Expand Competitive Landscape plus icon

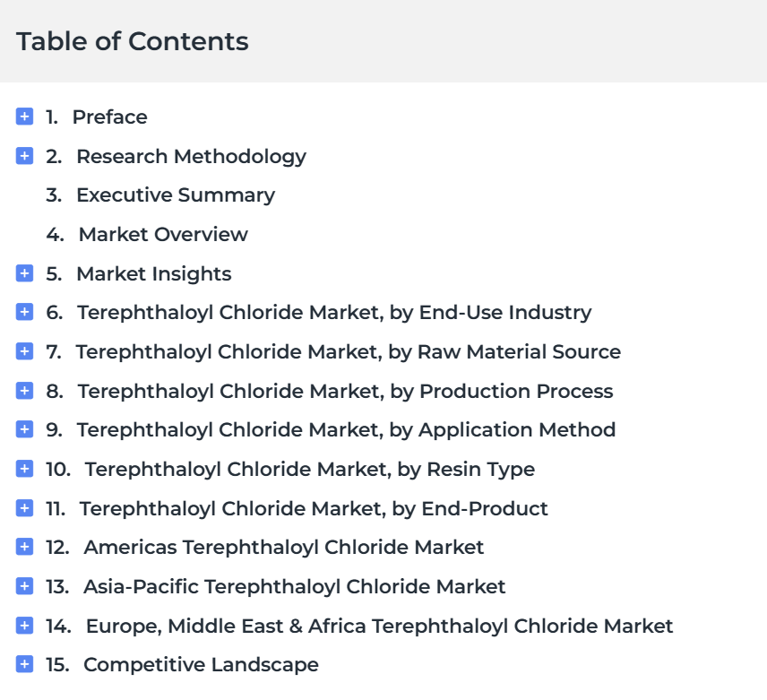click(24, 664)
